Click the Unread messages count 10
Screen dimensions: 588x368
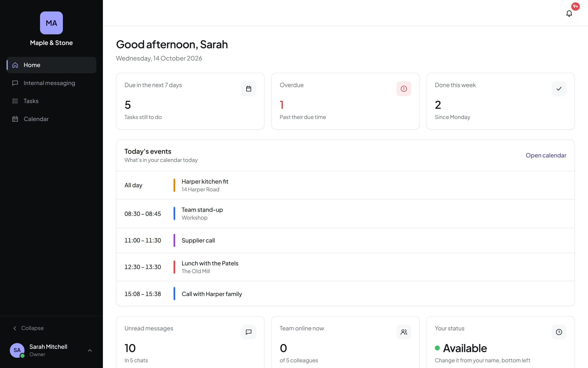pos(130,348)
